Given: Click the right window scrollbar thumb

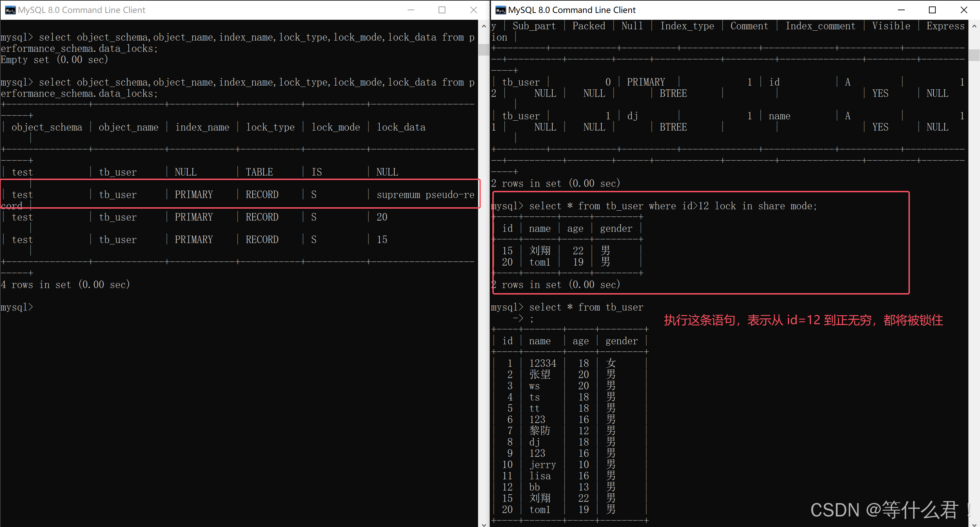Looking at the screenshot, I should [x=974, y=55].
